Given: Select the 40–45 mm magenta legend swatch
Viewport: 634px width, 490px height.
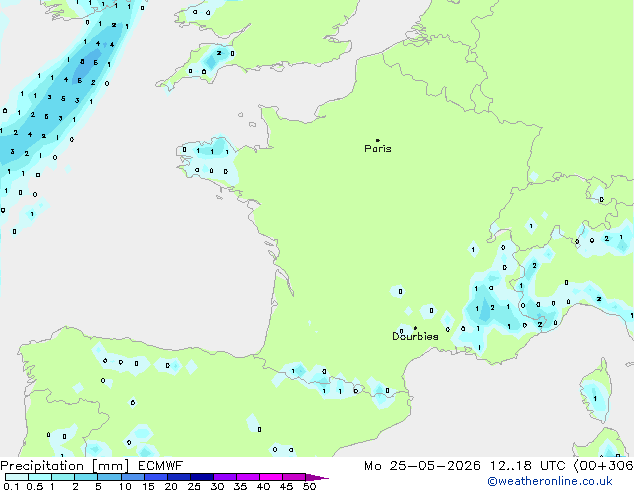Looking at the screenshot, I should [x=271, y=477].
